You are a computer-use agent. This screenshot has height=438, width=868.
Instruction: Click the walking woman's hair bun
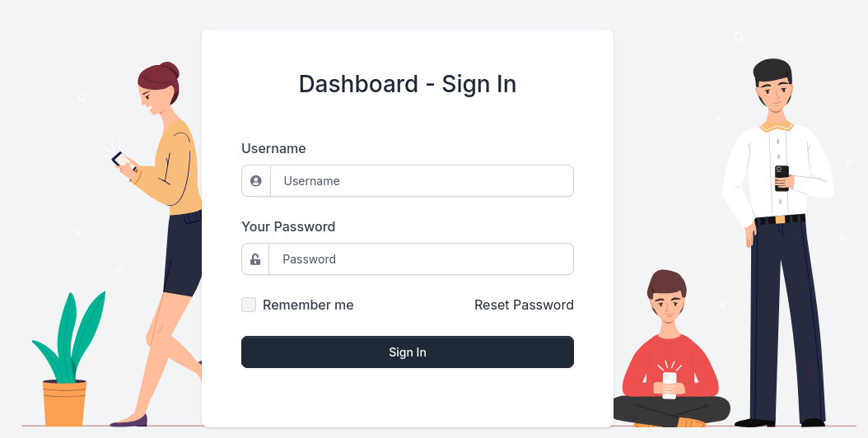click(x=169, y=69)
